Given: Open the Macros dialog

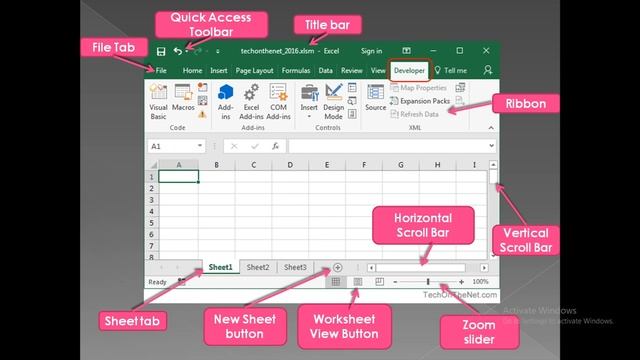Looking at the screenshot, I should pos(183,98).
